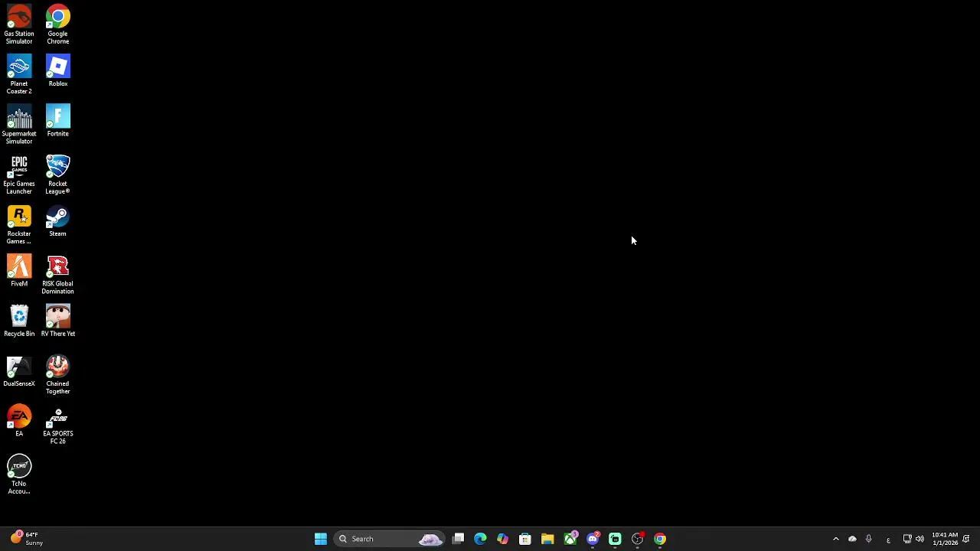Select the Google Chrome desktop shortcut

click(x=57, y=24)
